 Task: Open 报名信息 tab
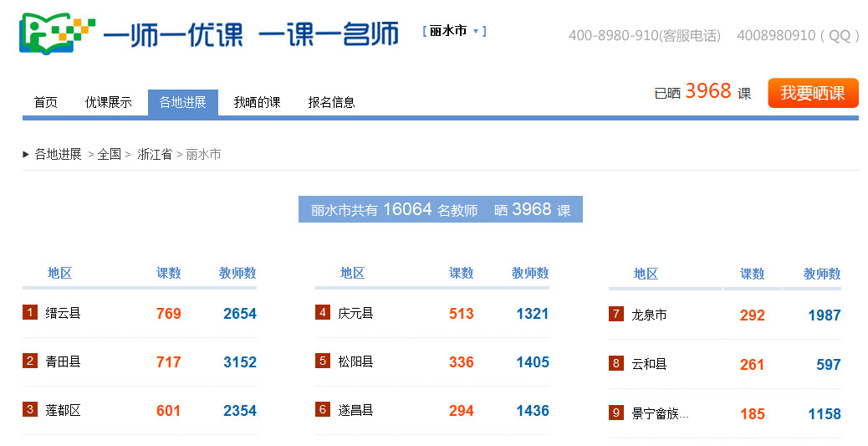click(331, 102)
